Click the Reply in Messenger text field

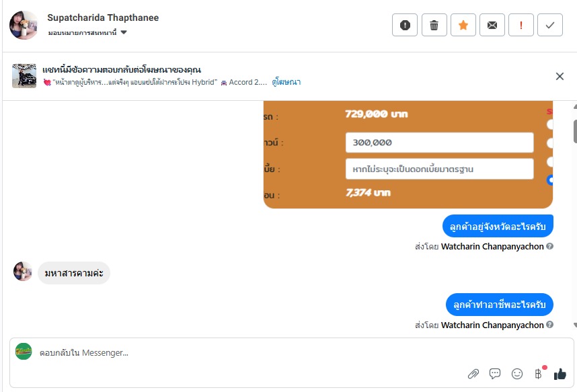coord(249,352)
